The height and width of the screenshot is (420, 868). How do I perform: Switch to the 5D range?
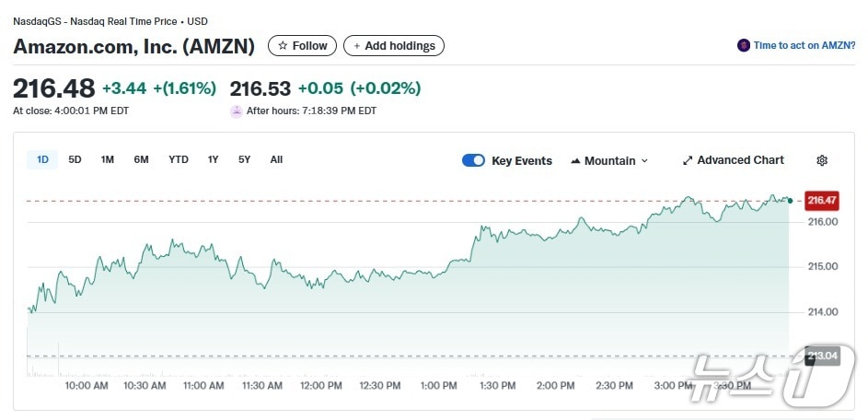pos(75,159)
